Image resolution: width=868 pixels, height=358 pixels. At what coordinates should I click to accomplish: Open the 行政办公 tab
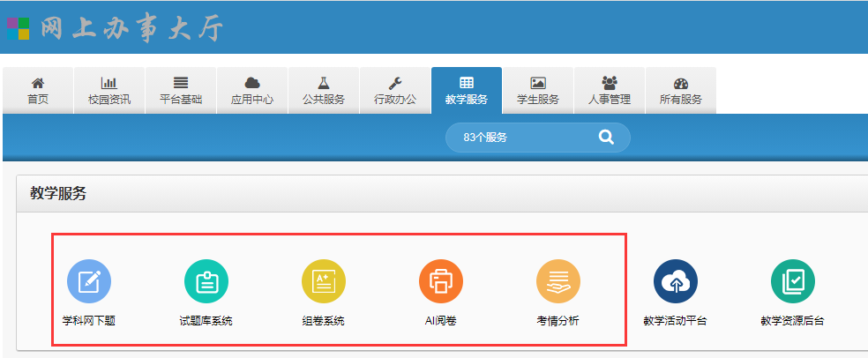click(395, 90)
